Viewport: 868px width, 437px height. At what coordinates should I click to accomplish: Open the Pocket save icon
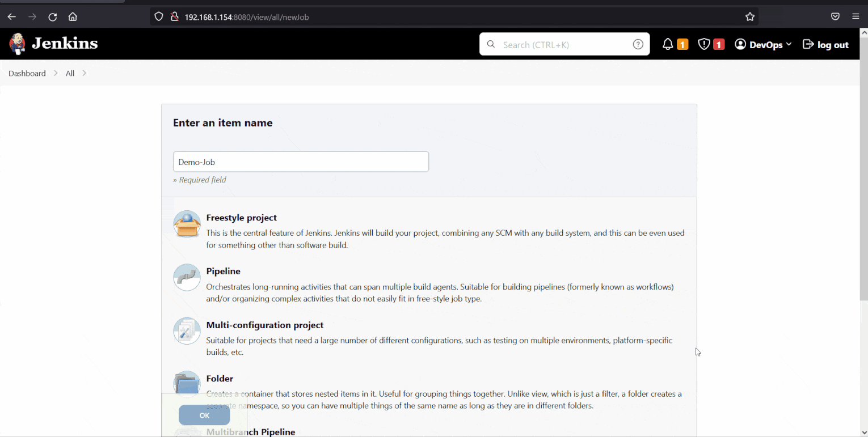[835, 16]
